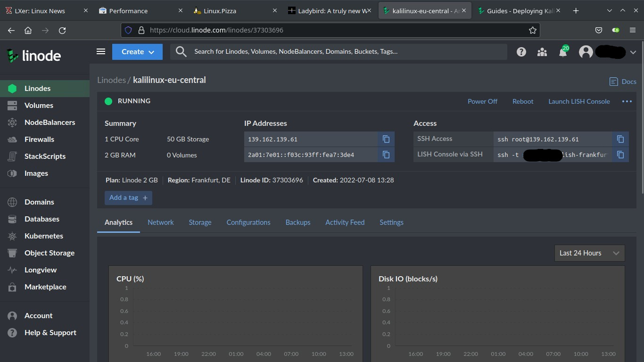Copy the LISH Console via SSH command

[x=620, y=155]
